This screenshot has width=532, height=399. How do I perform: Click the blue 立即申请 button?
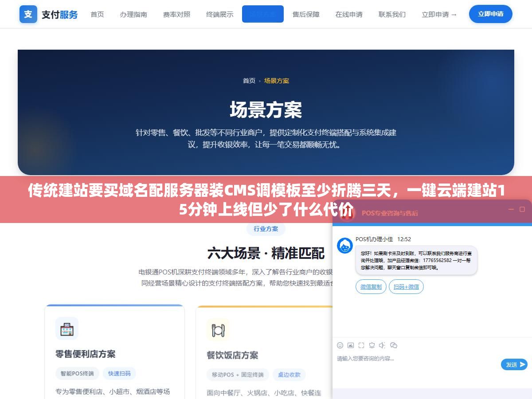[x=491, y=14]
